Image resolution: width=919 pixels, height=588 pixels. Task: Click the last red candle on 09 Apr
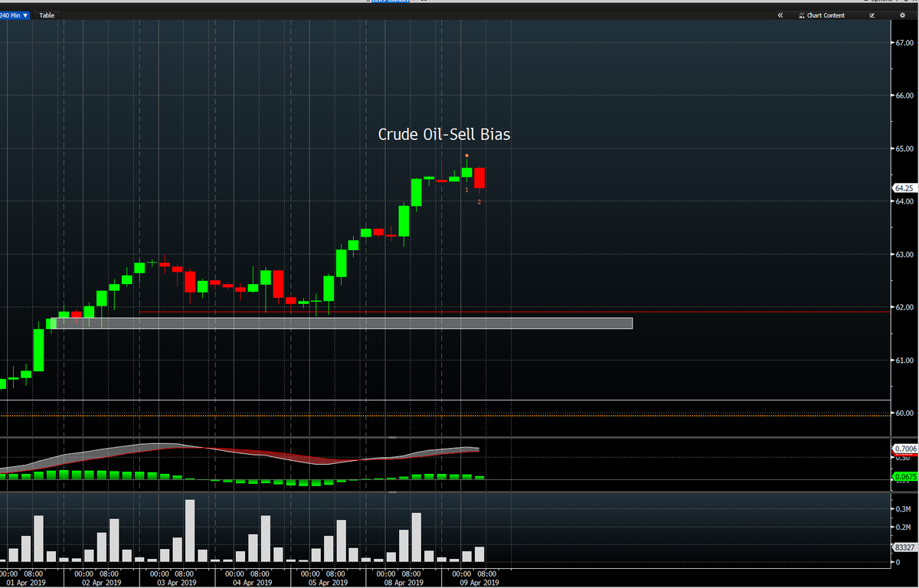click(479, 178)
